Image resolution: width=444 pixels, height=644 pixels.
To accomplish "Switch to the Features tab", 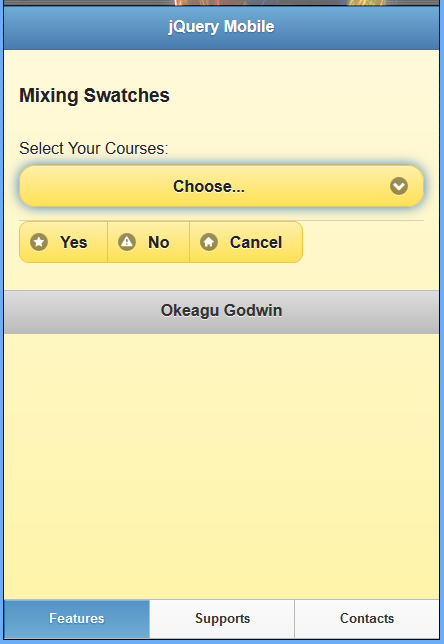I will pyautogui.click(x=77, y=619).
